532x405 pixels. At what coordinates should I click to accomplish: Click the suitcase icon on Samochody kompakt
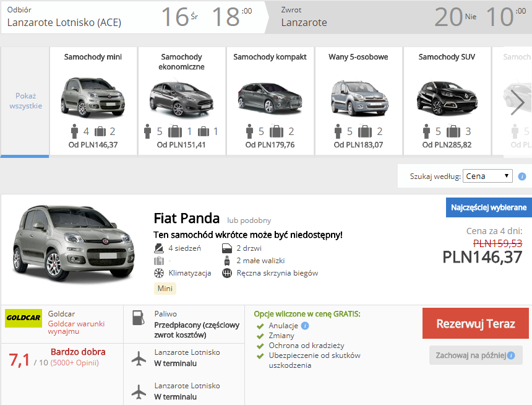[x=277, y=131]
